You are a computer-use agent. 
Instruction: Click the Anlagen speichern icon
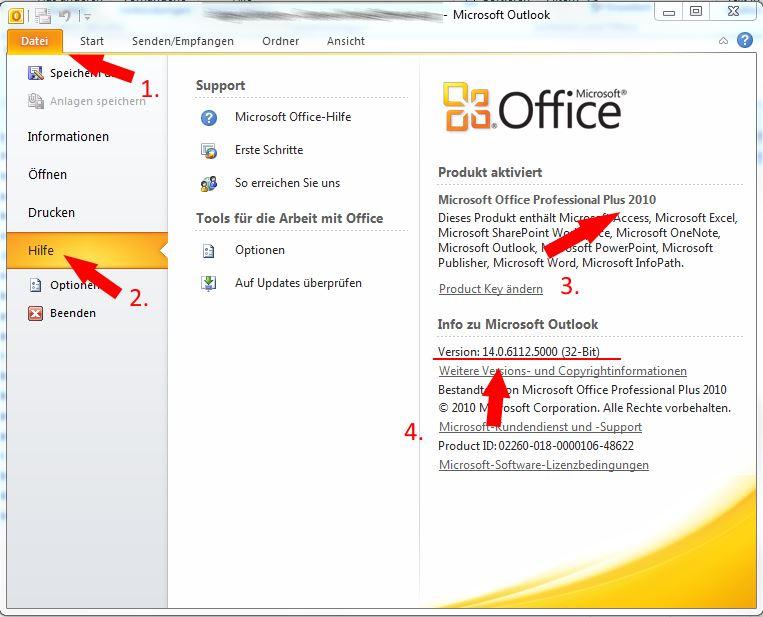coord(36,101)
